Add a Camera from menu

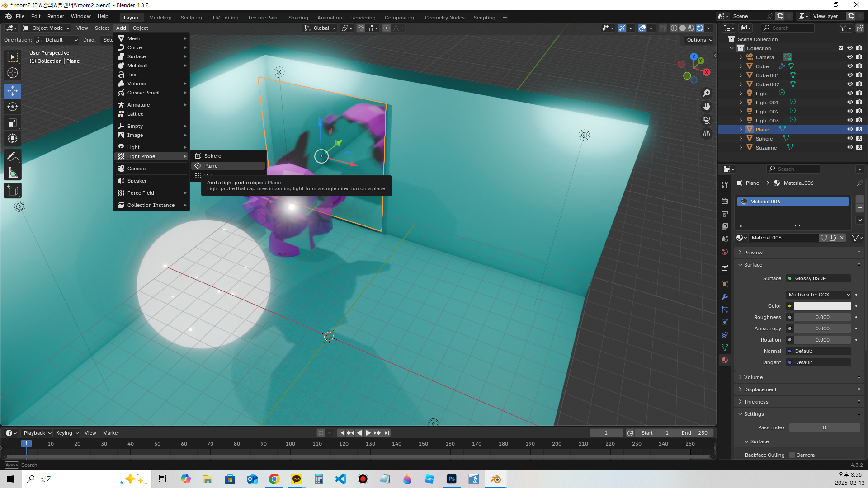[152, 169]
